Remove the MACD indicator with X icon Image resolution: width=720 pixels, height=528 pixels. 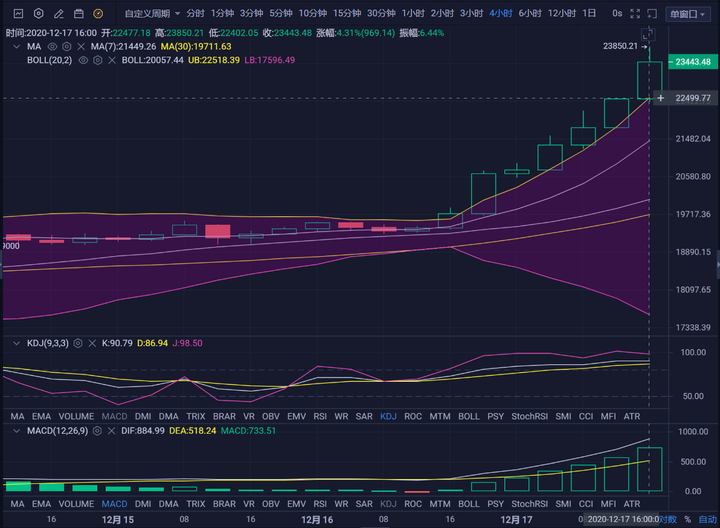111,431
